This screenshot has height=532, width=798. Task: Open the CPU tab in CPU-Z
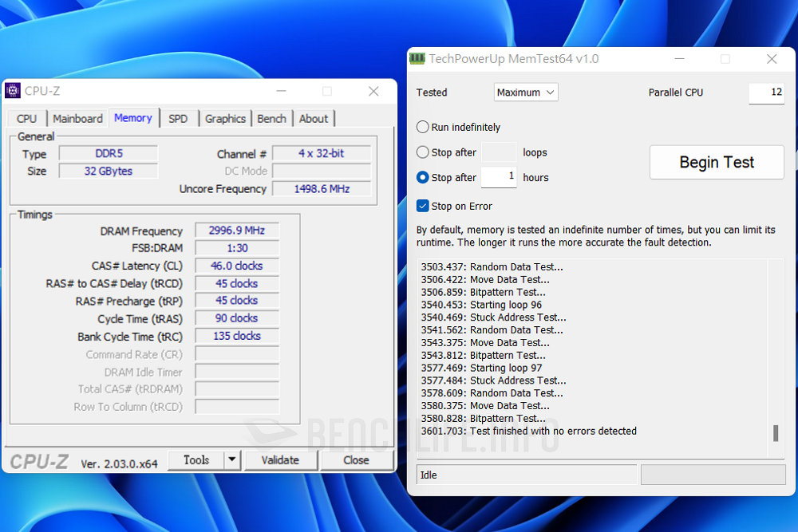pyautogui.click(x=26, y=119)
